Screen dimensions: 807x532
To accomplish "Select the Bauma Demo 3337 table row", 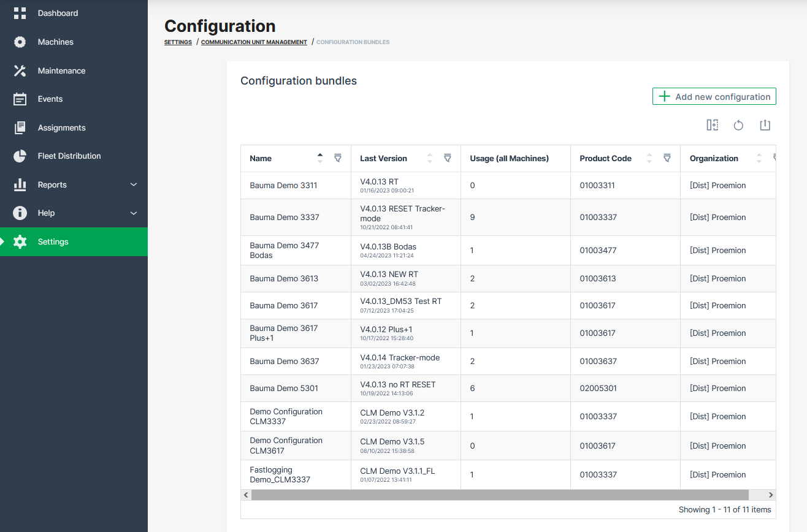I will tap(285, 217).
